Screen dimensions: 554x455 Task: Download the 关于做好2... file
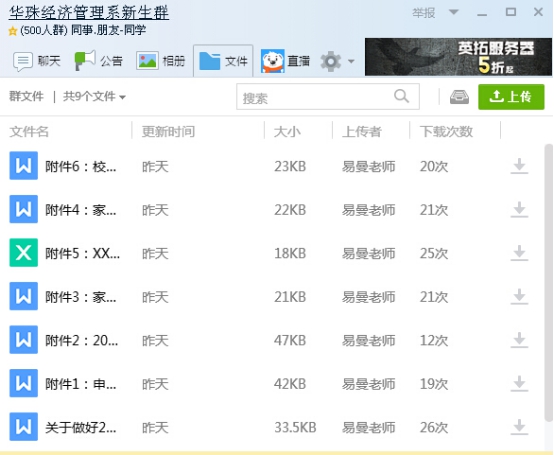point(519,427)
